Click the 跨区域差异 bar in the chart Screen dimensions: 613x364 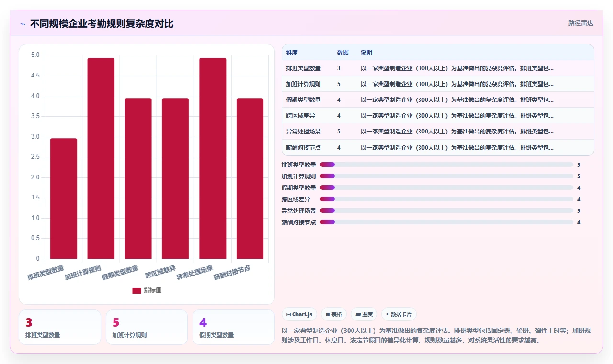[x=175, y=178]
